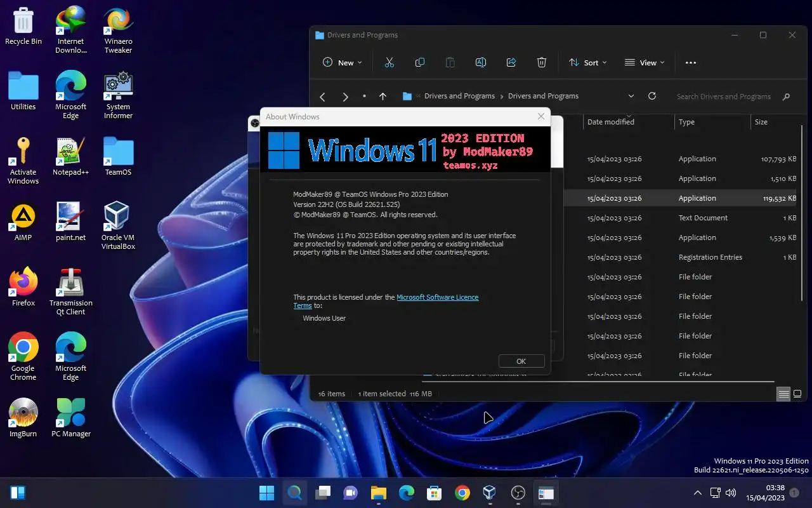Open taskbar Search

[294, 493]
